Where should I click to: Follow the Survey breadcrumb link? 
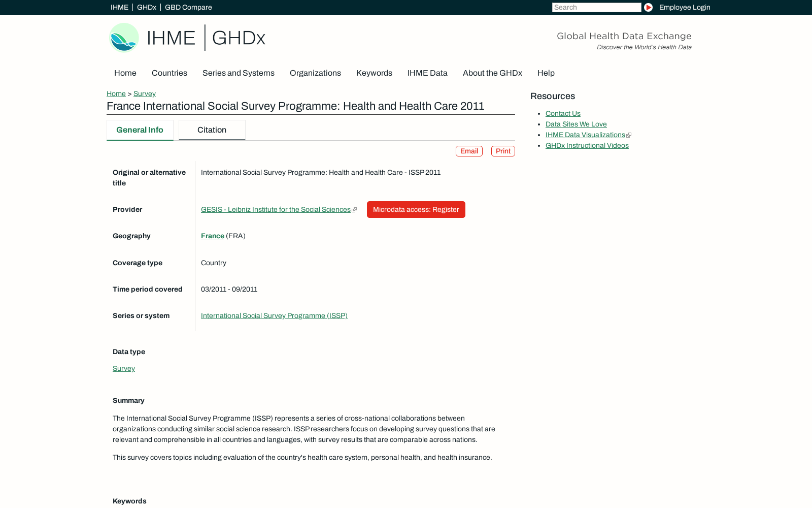coord(145,93)
